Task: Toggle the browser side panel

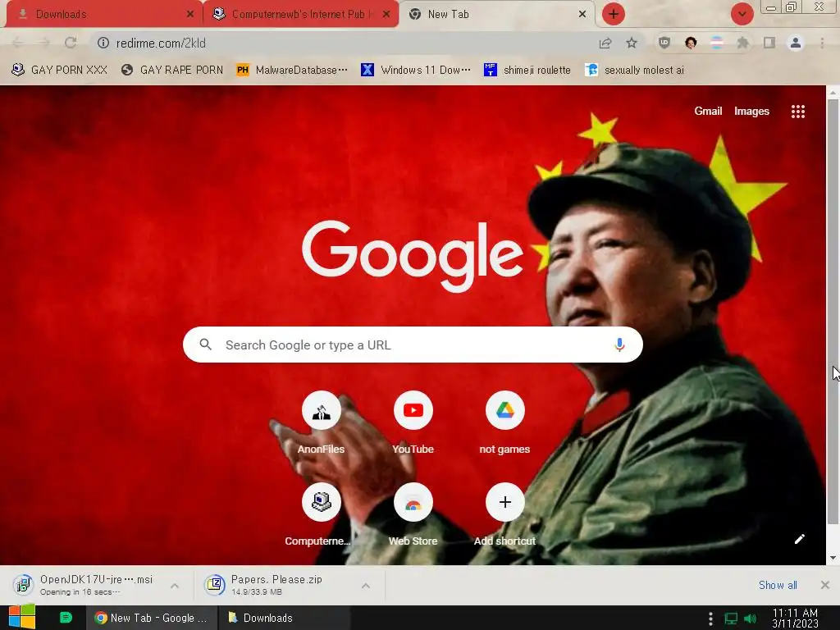Action: [x=769, y=43]
